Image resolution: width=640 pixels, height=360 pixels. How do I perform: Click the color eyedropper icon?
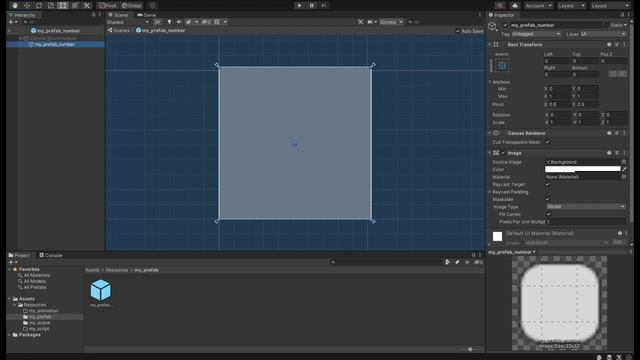[x=624, y=169]
